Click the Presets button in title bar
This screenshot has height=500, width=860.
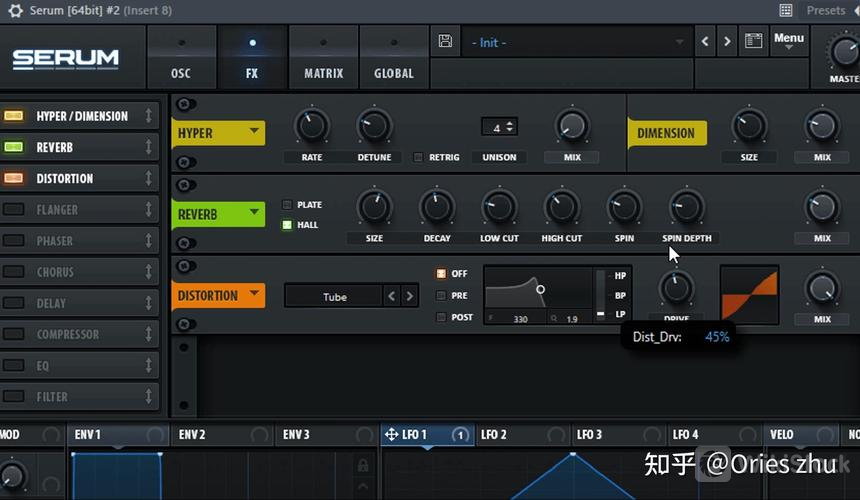pos(825,10)
